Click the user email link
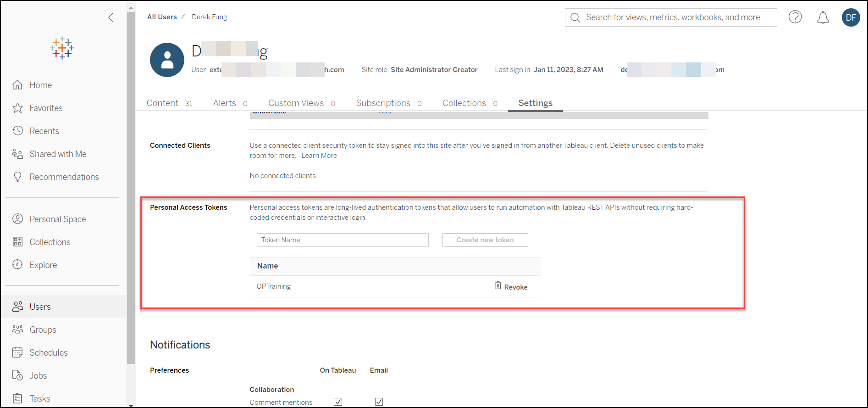Screen dimensions: 868x408 pos(672,70)
